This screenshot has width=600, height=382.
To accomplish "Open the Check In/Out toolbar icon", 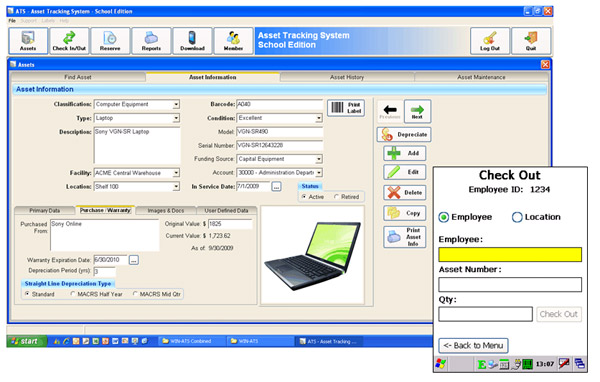I will (x=69, y=41).
